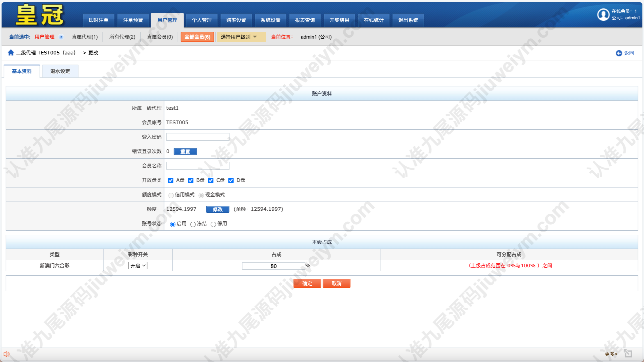
Task: Click the 取消 button
Action: [336, 284]
